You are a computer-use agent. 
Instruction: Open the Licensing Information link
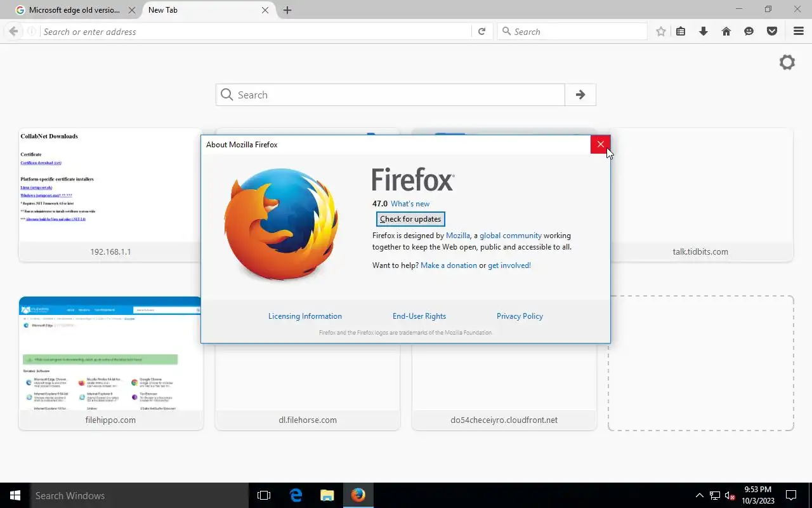pos(305,316)
